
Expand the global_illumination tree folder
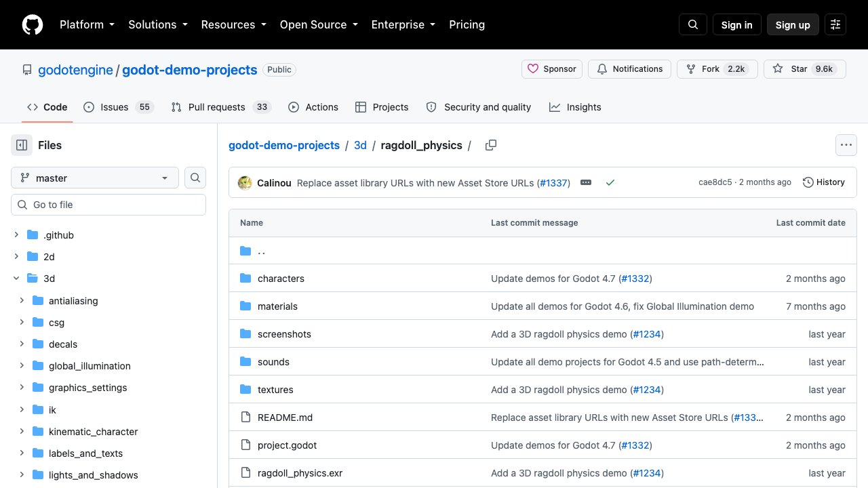pos(22,366)
